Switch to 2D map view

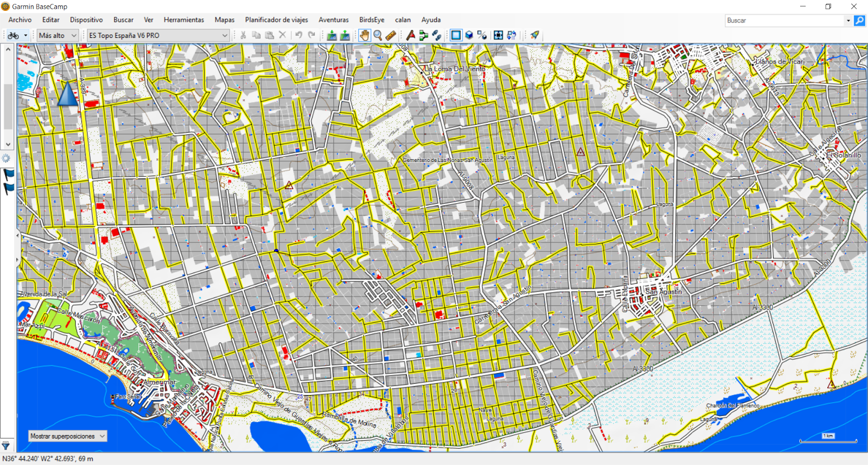456,35
